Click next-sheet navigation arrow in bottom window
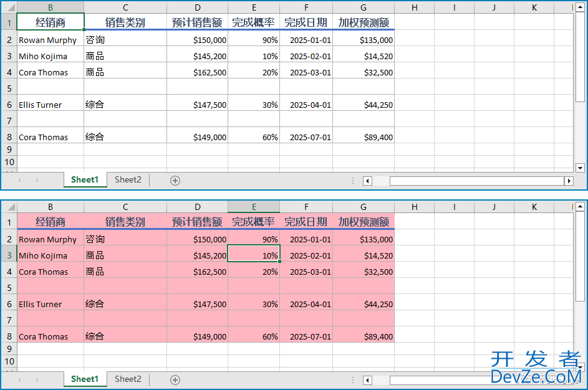 [x=37, y=379]
